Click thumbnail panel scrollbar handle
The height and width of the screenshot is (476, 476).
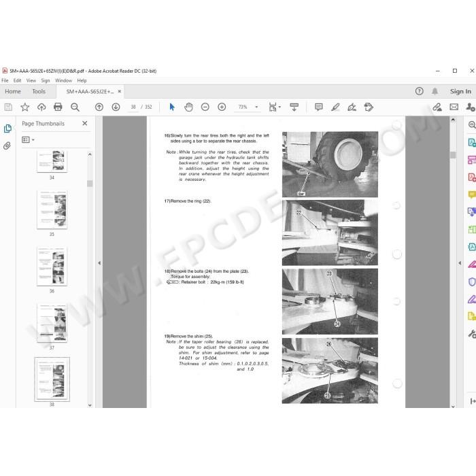coord(90,184)
